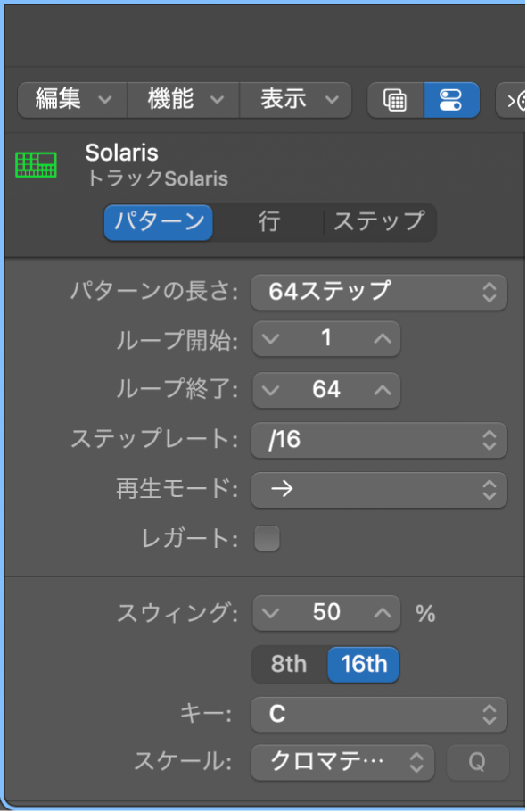Viewport: 527px width, 812px height.
Task: Open the キー dropdown showing C
Action: coord(379,715)
